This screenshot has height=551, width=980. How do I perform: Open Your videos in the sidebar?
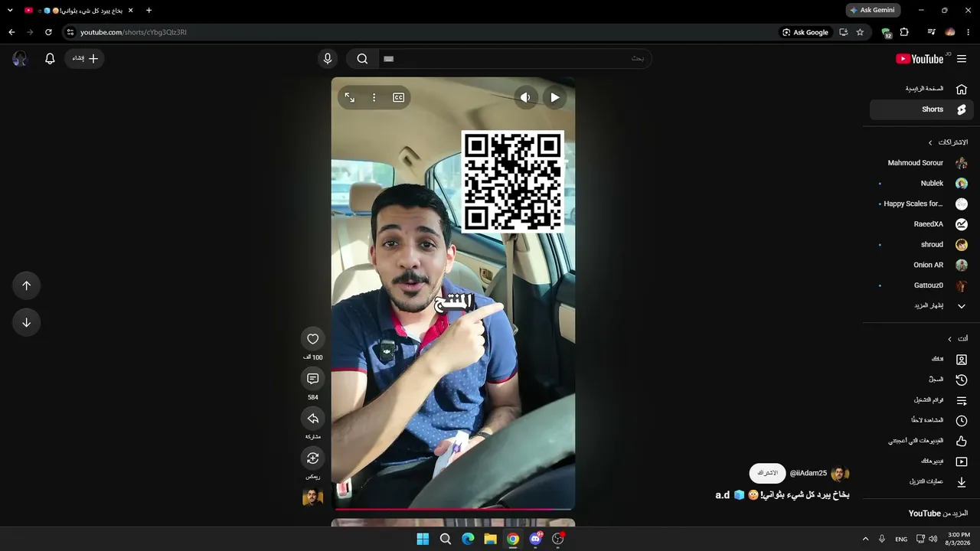coord(922,461)
